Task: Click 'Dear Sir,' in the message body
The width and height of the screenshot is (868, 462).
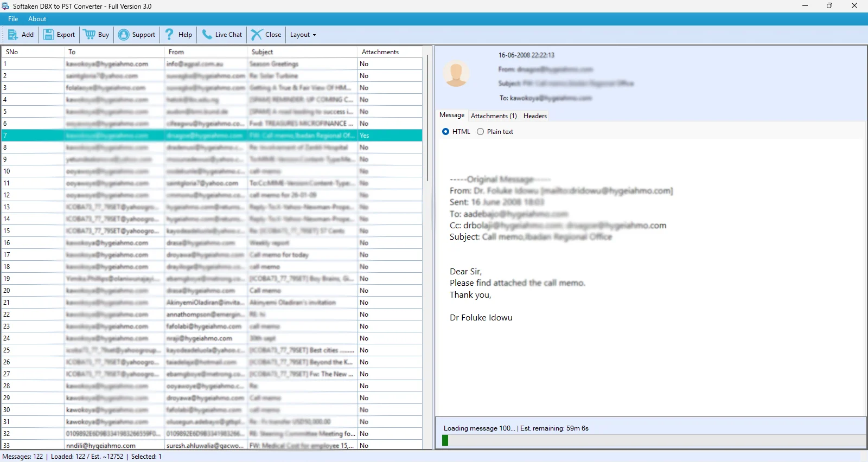Action: point(465,272)
